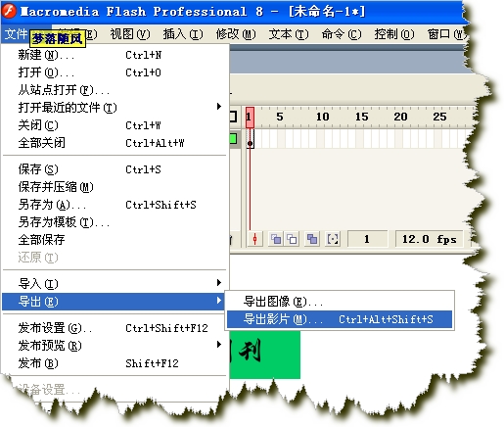Select 全部保存 menu entry
The image size is (504, 427).
pyautogui.click(x=115, y=240)
